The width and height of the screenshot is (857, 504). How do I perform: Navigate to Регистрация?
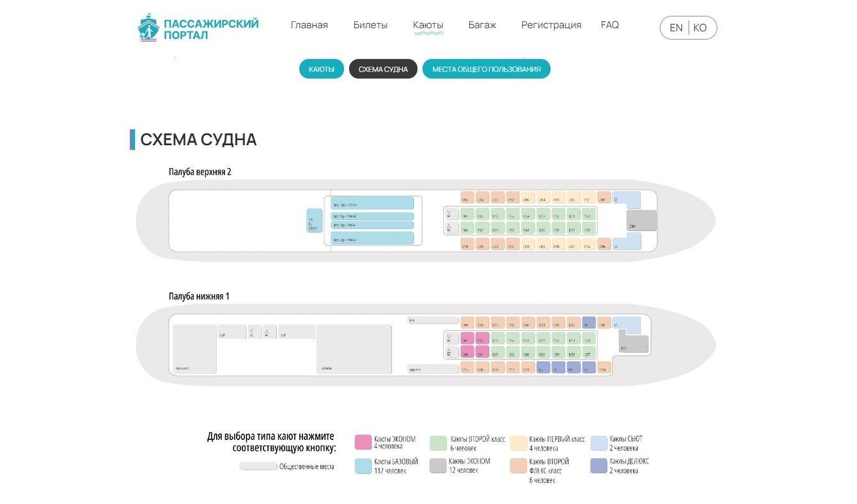551,25
